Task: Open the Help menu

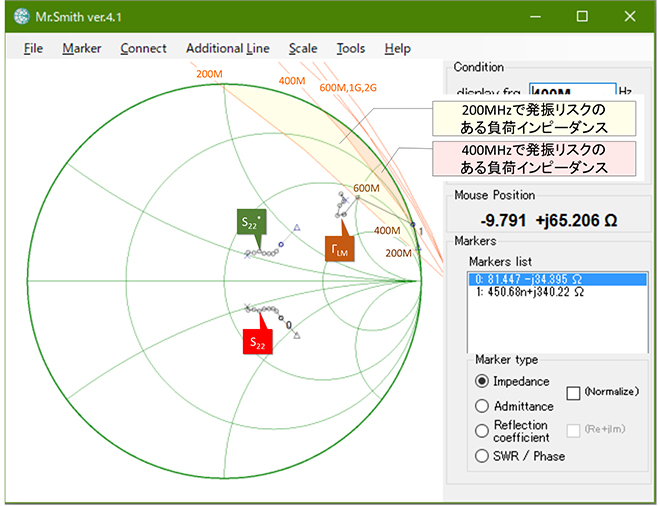Action: tap(397, 48)
